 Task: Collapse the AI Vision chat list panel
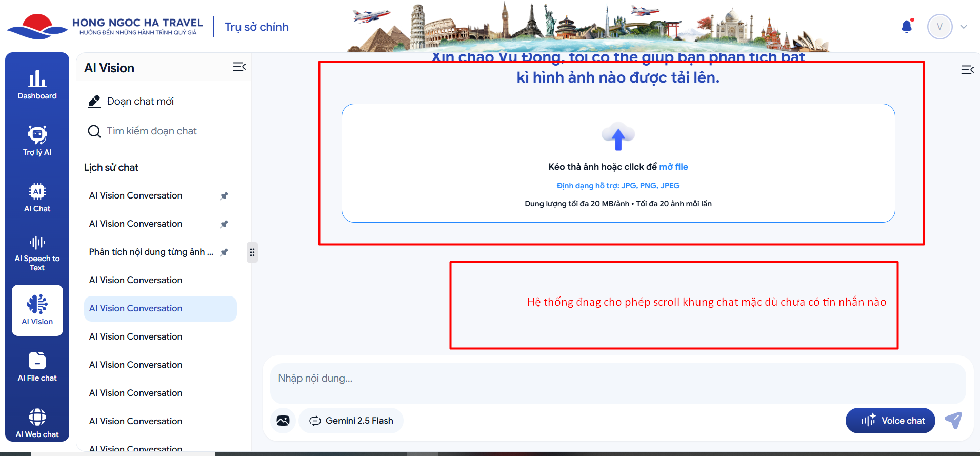tap(239, 67)
